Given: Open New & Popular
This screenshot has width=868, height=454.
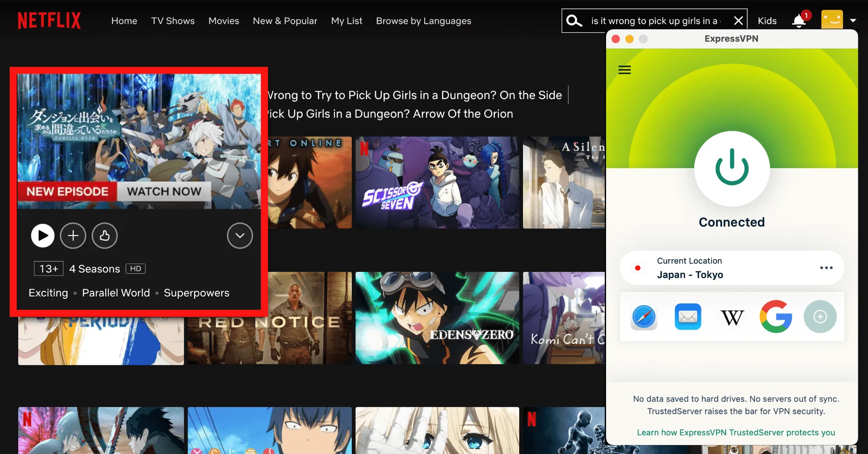Looking at the screenshot, I should 285,21.
